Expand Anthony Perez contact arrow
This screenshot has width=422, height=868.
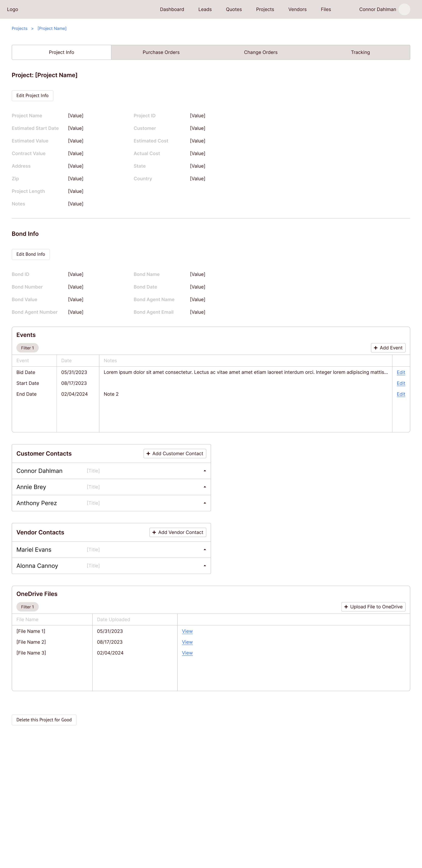(205, 503)
